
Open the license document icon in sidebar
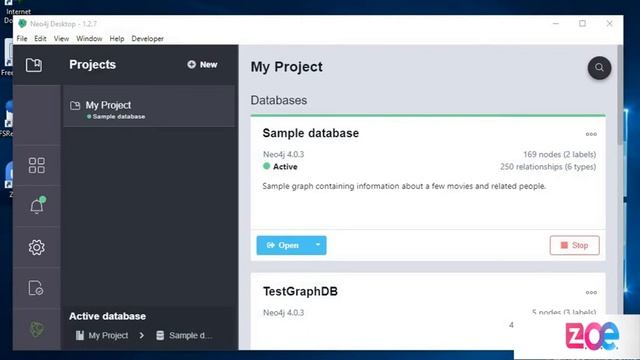[x=36, y=288]
